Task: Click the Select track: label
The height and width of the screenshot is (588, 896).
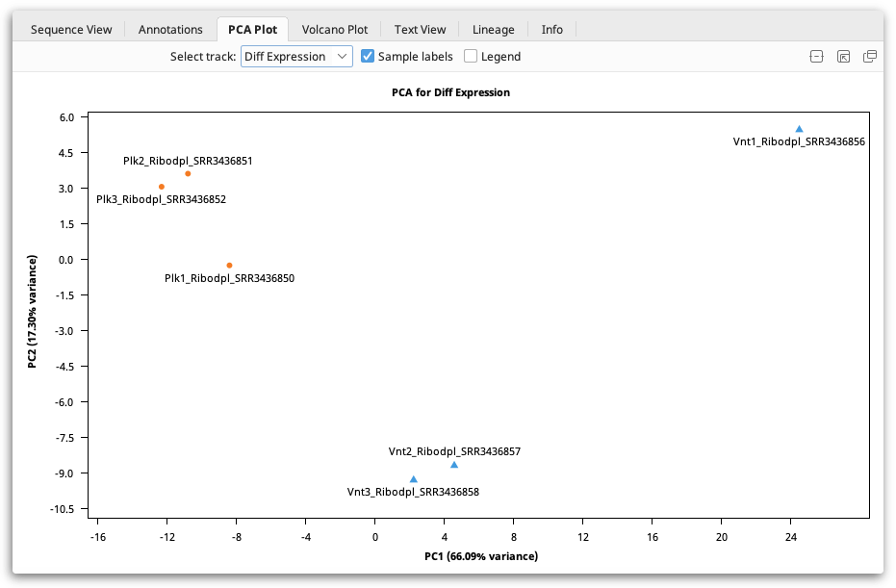Action: pyautogui.click(x=203, y=57)
